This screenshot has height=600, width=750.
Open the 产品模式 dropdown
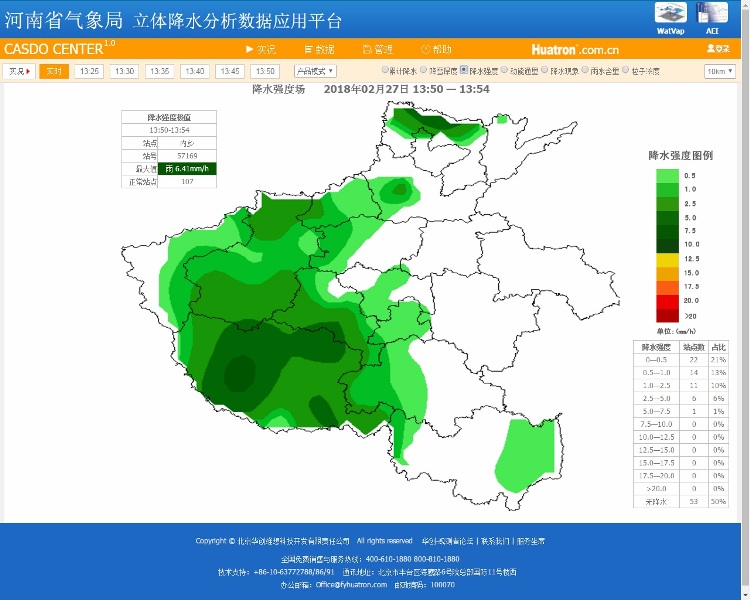click(315, 71)
